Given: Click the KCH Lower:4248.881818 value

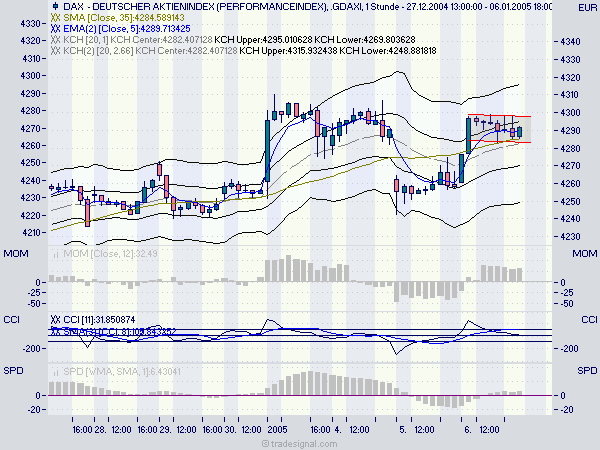Looking at the screenshot, I should pos(388,51).
